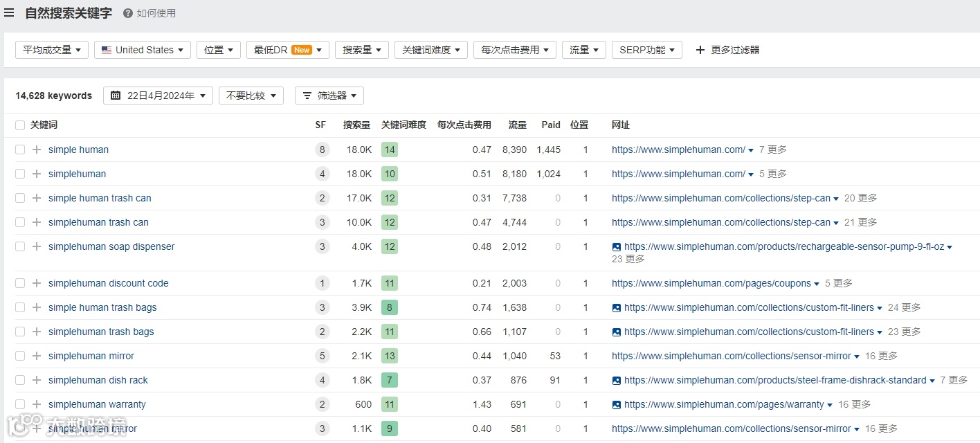980x443 pixels.
Task: Sort by 每次点击费用 column header
Action: 464,125
